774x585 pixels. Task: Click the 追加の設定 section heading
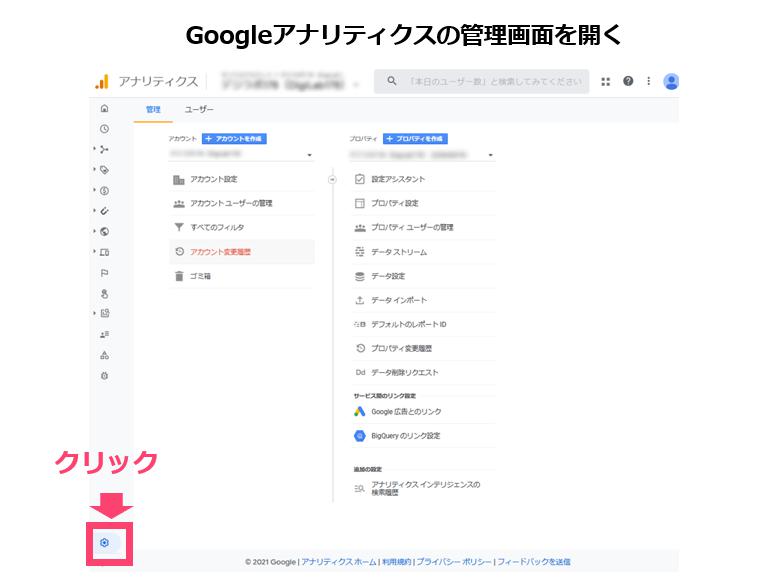tap(367, 469)
